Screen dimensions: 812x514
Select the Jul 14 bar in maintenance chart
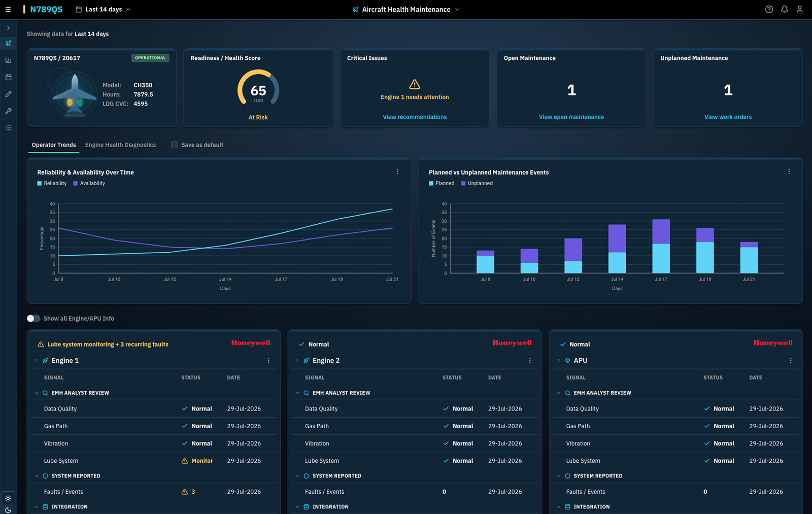tap(617, 249)
